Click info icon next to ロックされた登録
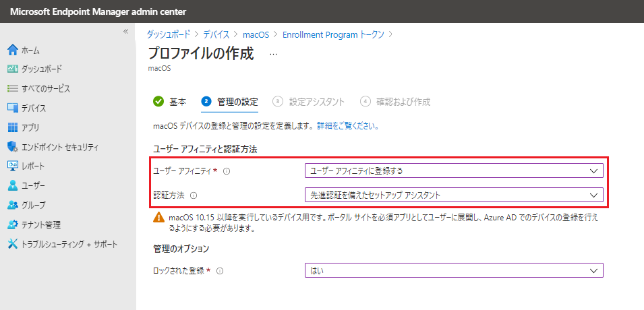644x310 pixels. pos(220,271)
